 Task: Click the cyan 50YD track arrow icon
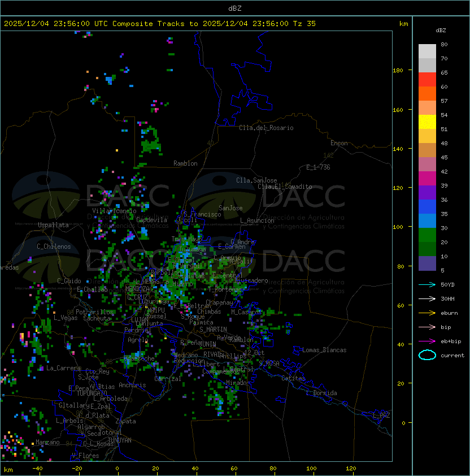[427, 284]
